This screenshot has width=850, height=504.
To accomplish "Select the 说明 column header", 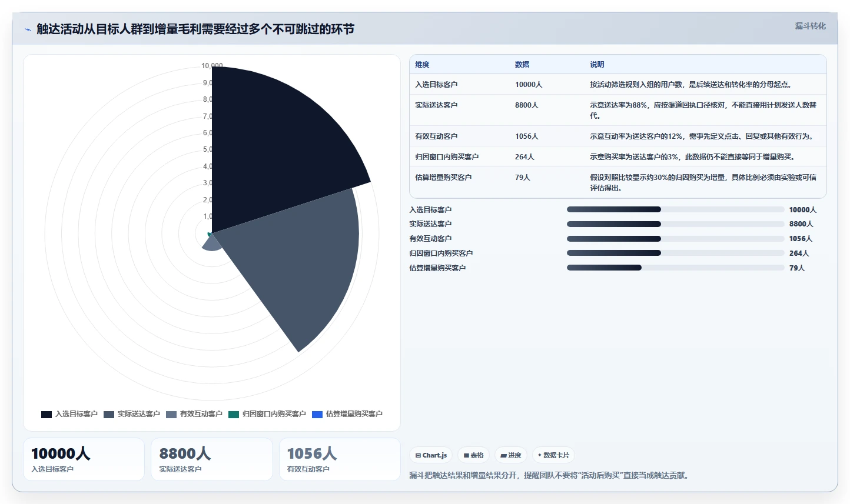I will pyautogui.click(x=597, y=65).
